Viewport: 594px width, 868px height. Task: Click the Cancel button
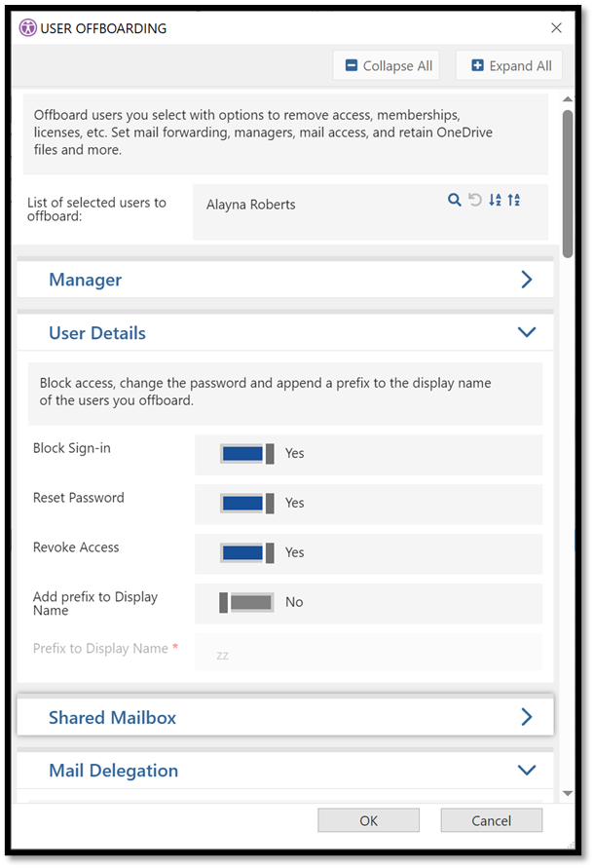[x=492, y=820]
